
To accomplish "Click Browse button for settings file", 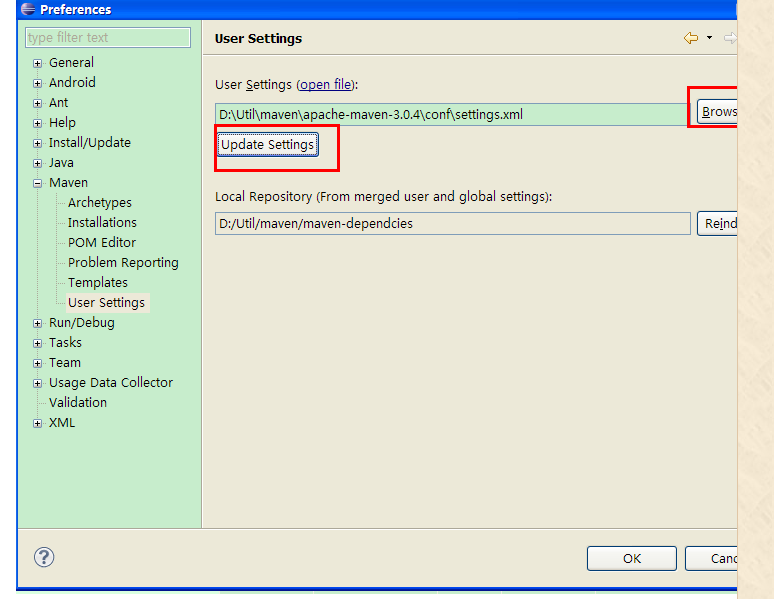I will pos(717,112).
